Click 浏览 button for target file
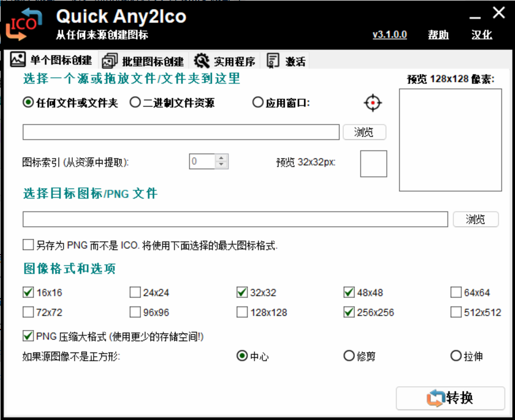Viewport: 515px width, 420px height. pyautogui.click(x=475, y=219)
